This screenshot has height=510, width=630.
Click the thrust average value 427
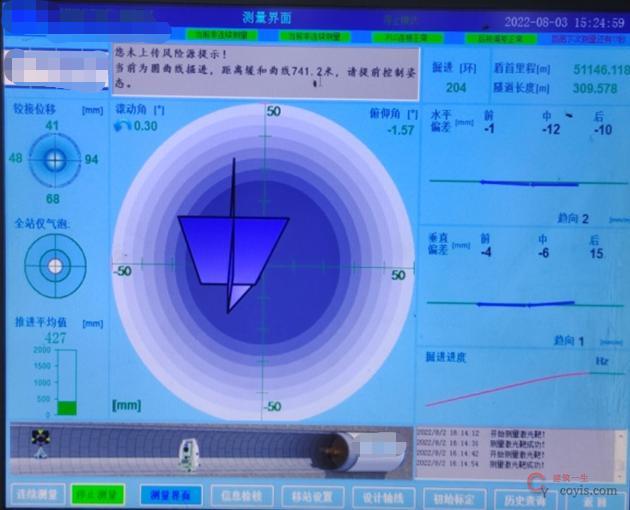tap(55, 338)
